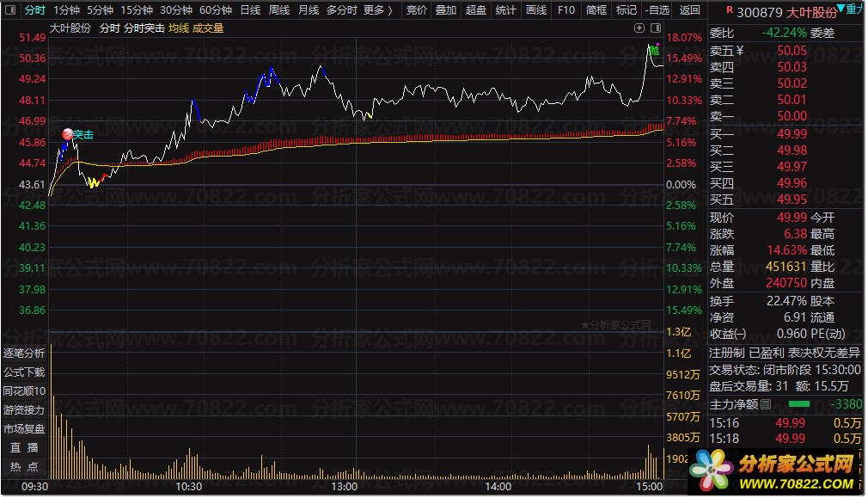Click the 返回 back button
868x498 pixels.
tap(690, 10)
